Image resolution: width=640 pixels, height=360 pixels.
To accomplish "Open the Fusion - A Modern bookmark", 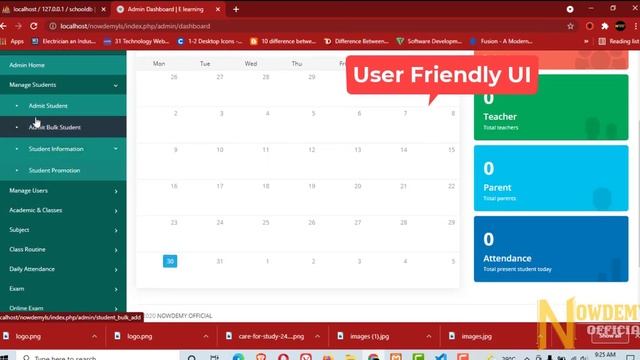I will (x=501, y=41).
